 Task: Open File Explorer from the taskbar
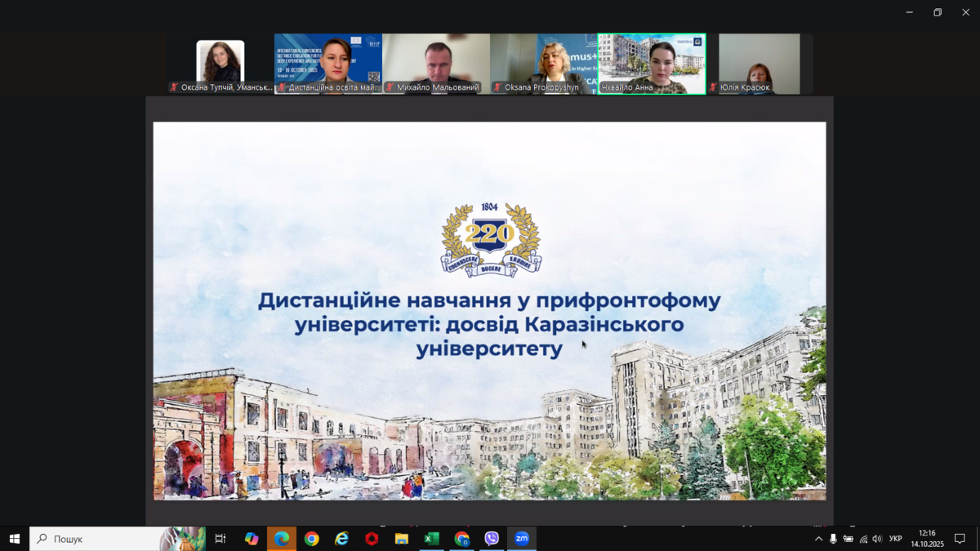point(401,539)
